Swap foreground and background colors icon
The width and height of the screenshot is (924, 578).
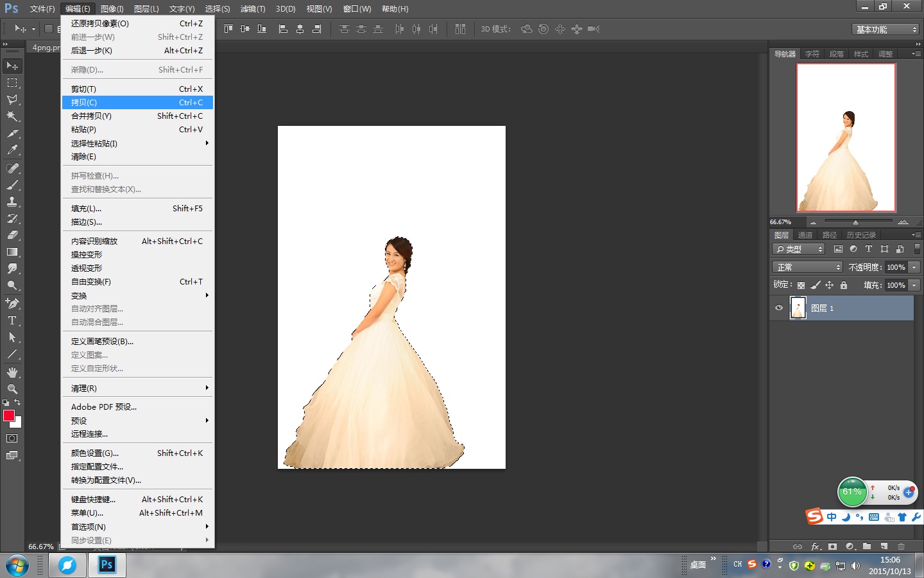tap(17, 403)
